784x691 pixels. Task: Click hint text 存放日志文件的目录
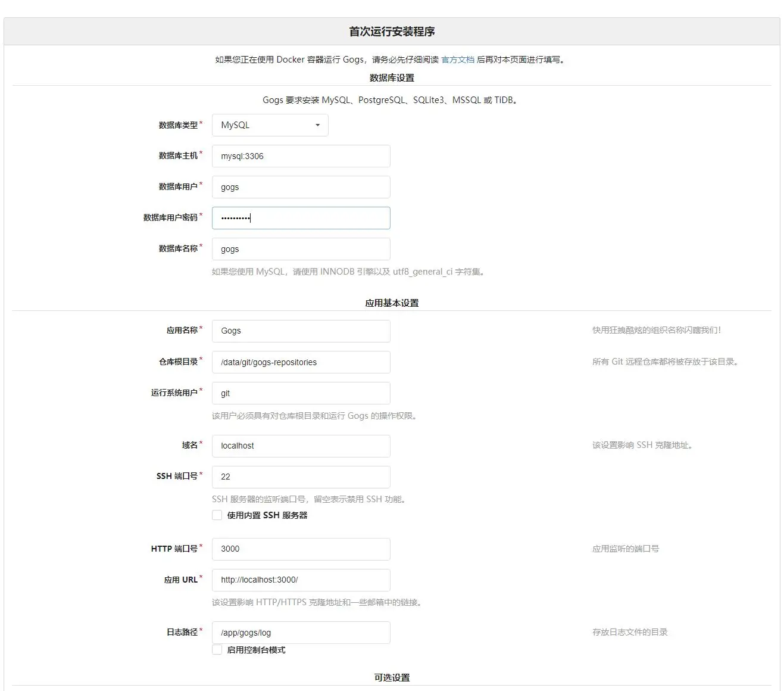(630, 632)
